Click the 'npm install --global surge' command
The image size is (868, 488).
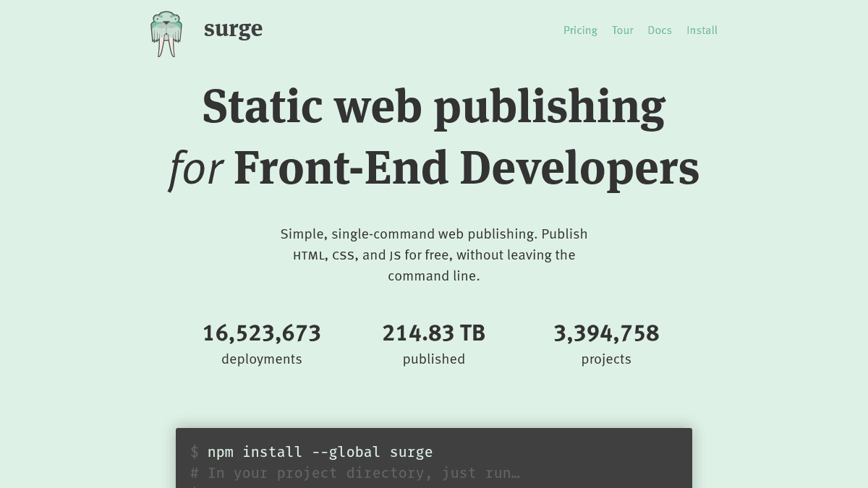coord(320,452)
